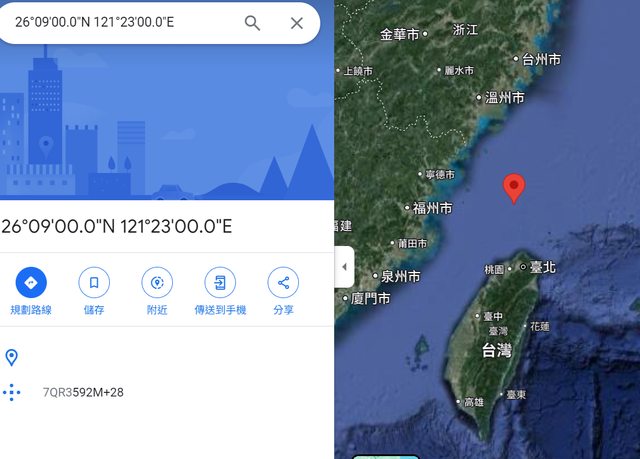Click the red map pin marker
The image size is (640, 459).
coord(514,188)
